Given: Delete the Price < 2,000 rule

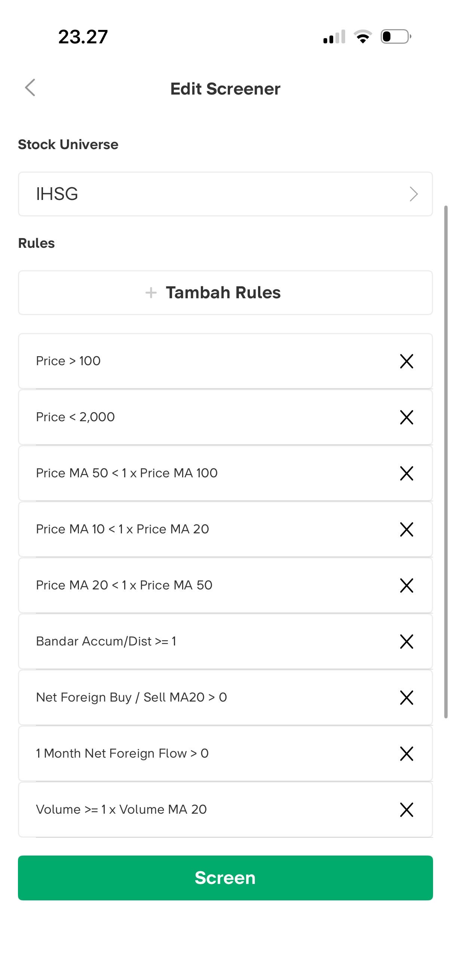Looking at the screenshot, I should click(406, 417).
